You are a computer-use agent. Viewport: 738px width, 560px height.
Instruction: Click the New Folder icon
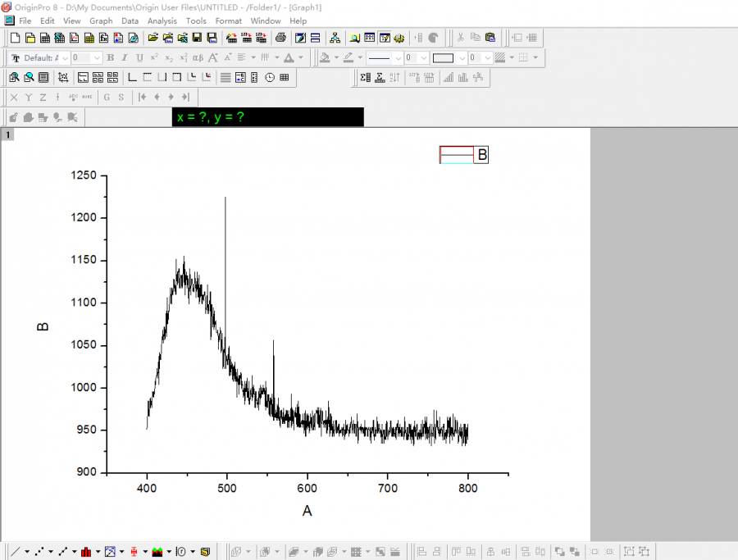(30, 38)
